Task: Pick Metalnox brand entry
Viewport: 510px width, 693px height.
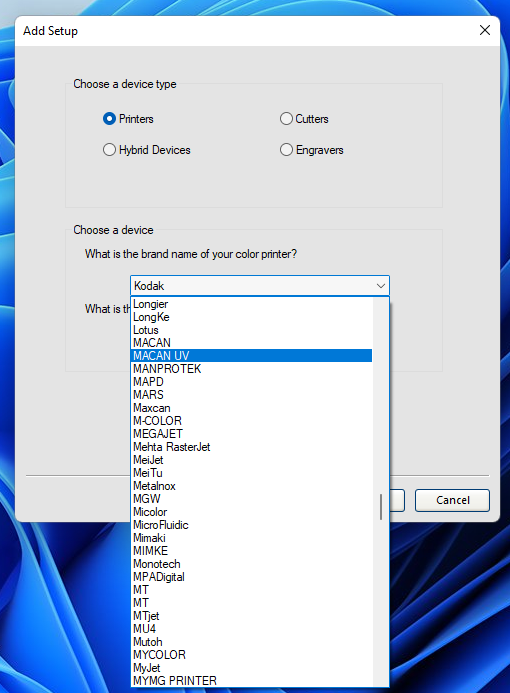Action: 251,486
